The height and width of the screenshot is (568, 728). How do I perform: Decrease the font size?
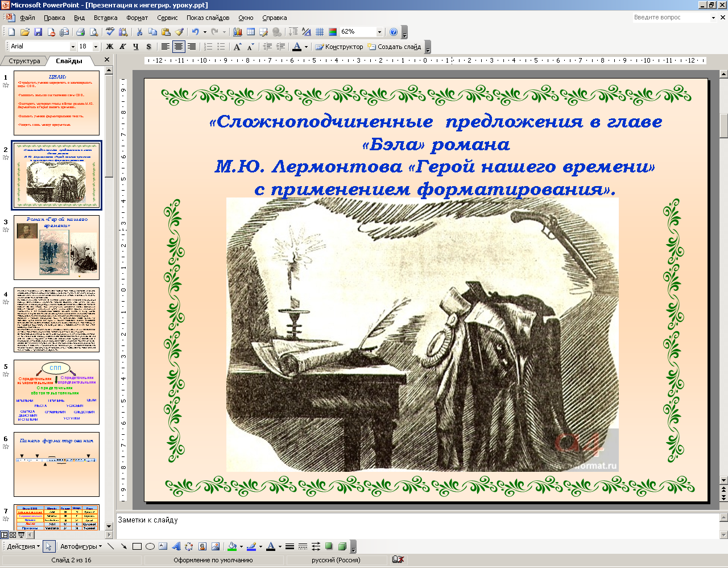(250, 47)
